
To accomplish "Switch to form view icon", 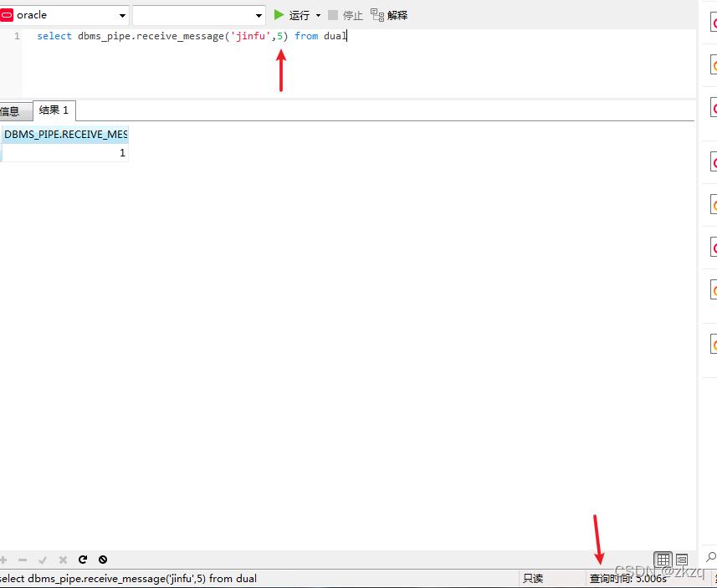I will click(x=682, y=560).
